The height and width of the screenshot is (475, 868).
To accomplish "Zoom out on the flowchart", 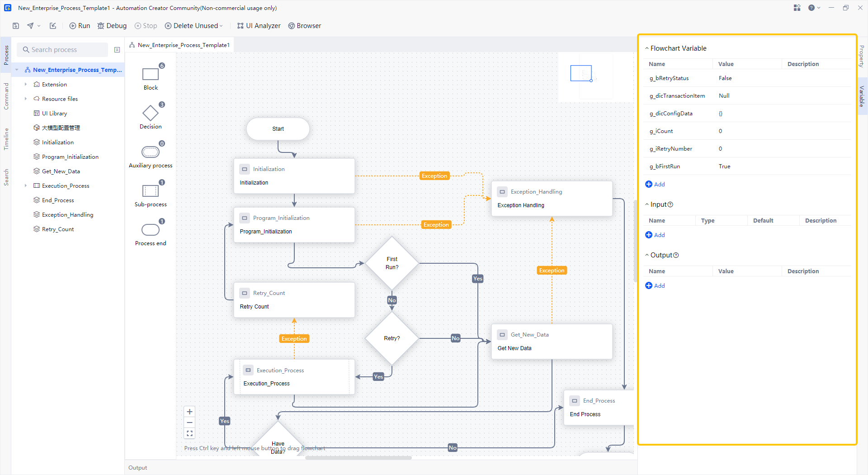I will [x=189, y=422].
